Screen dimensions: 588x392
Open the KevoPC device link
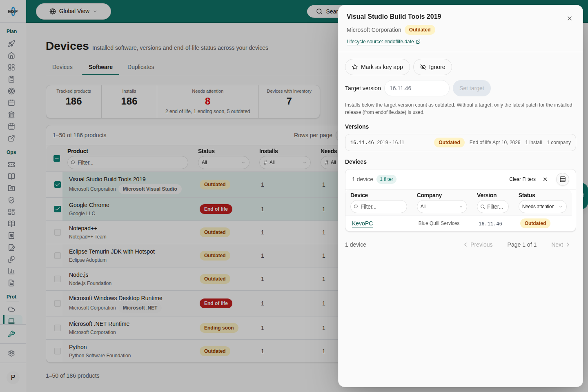coord(362,223)
